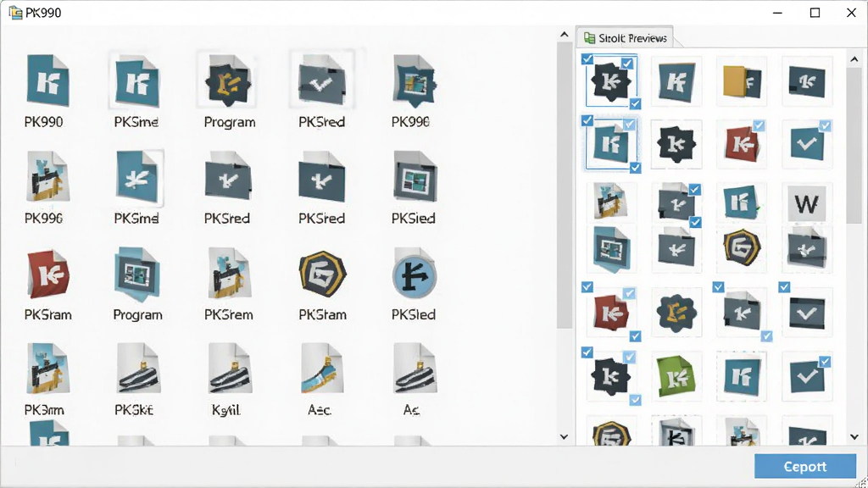Select the PKSine file with teal K icon
The height and width of the screenshot is (488, 868).
(136, 80)
